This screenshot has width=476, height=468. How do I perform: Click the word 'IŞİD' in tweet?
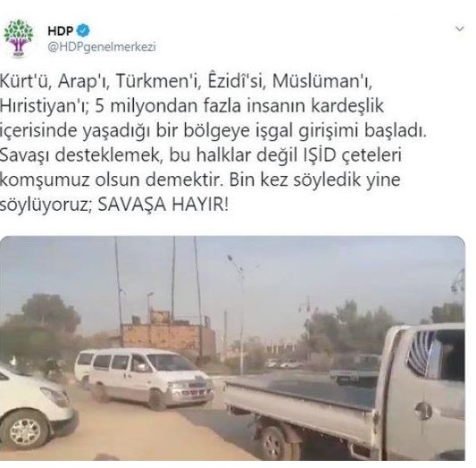[320, 155]
